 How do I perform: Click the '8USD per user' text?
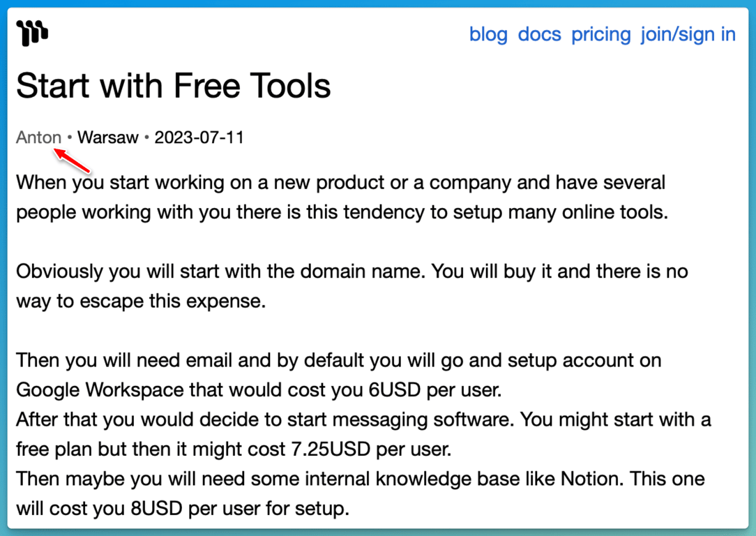tap(210, 509)
